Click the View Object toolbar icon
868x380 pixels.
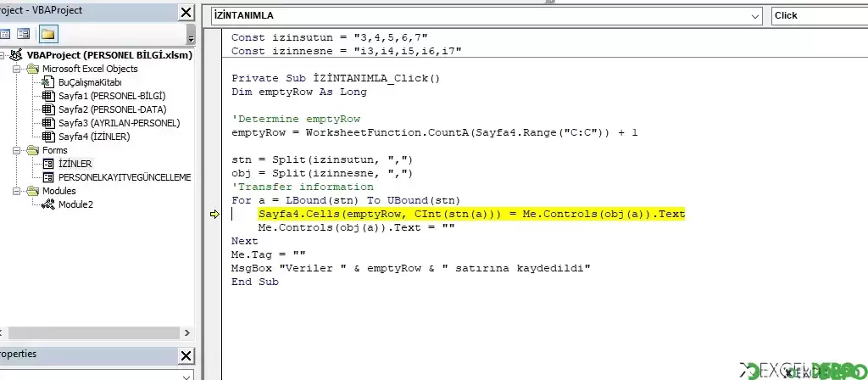[x=23, y=34]
